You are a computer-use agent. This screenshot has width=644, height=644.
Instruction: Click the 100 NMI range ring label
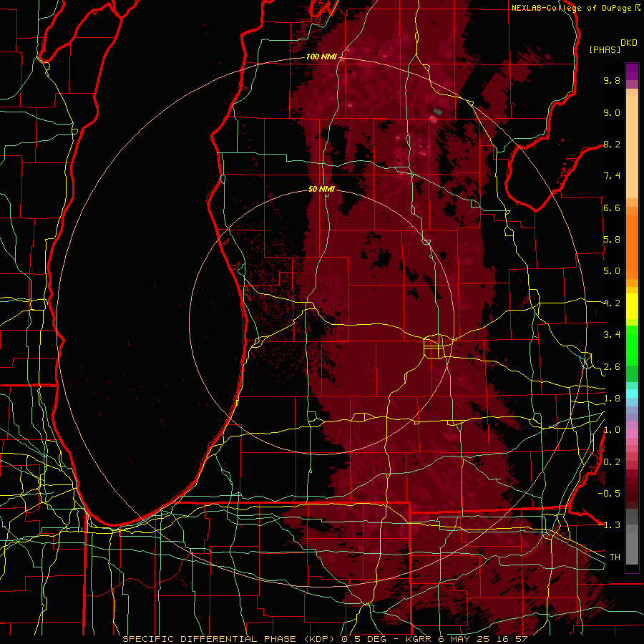[321, 57]
